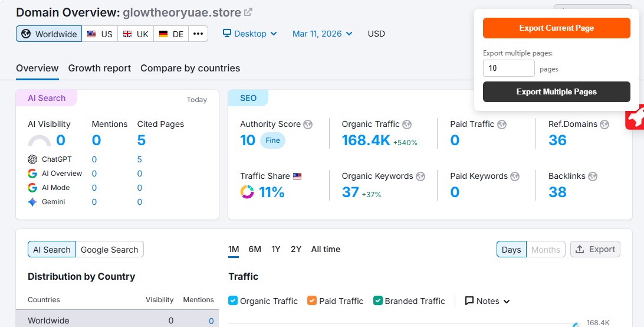Click the Fine authority badge
This screenshot has height=327, width=644.
[x=272, y=140]
